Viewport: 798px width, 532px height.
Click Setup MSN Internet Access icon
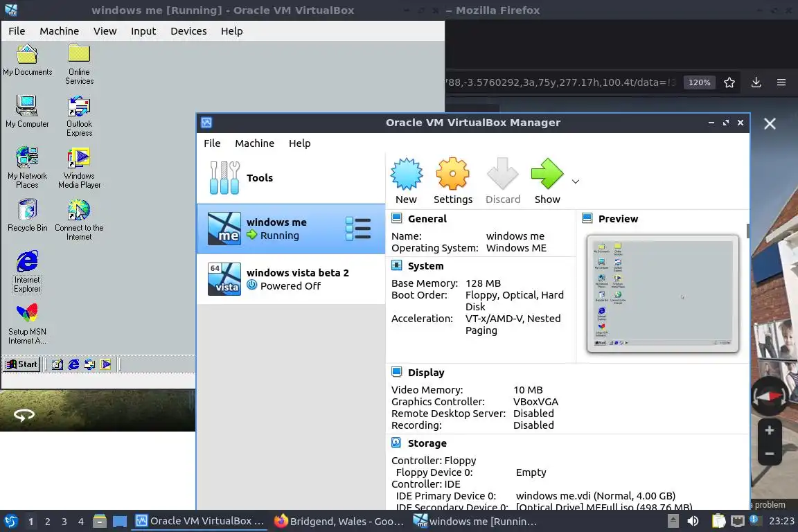pos(27,324)
